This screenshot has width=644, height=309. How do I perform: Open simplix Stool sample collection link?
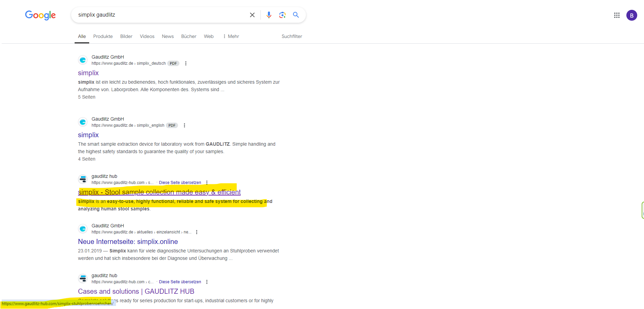point(159,192)
